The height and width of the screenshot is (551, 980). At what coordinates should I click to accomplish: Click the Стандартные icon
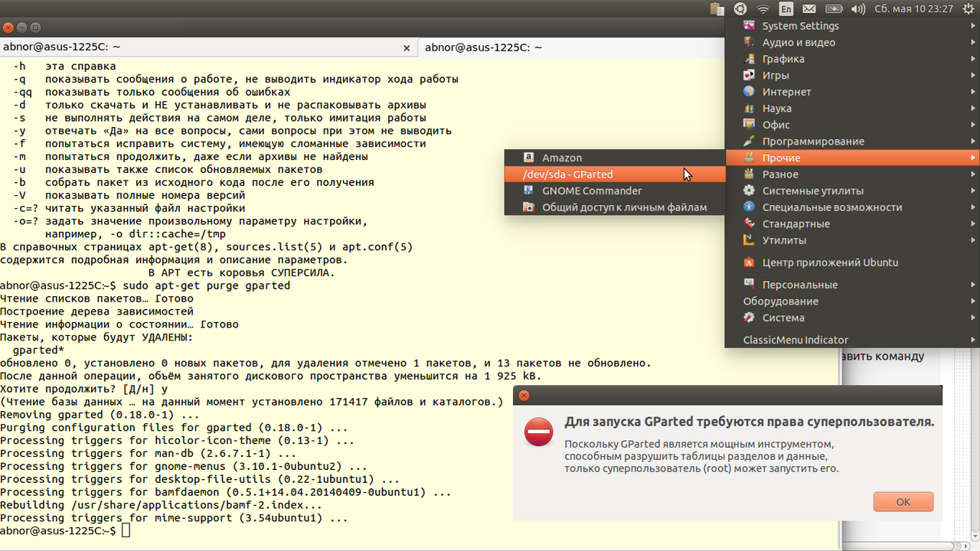(749, 223)
